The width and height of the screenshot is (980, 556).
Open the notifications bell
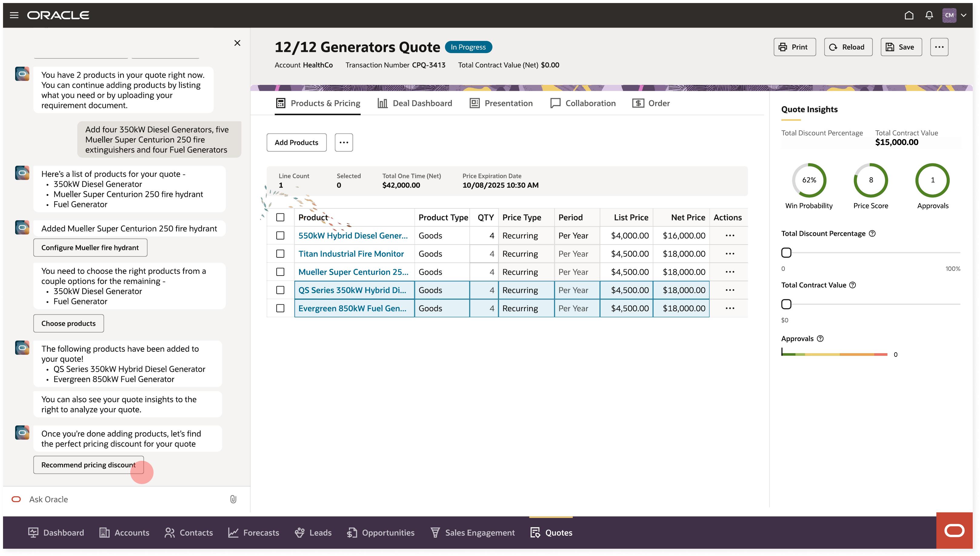pyautogui.click(x=929, y=15)
